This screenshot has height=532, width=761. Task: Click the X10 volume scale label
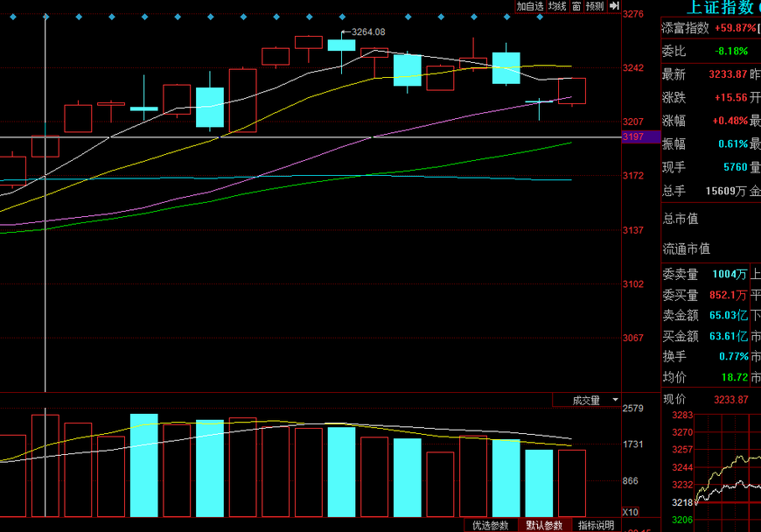pyautogui.click(x=631, y=512)
